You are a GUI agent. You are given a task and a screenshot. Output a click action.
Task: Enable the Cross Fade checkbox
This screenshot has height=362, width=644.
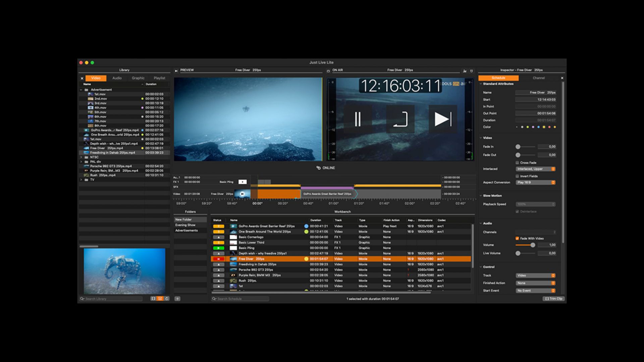[x=517, y=163]
